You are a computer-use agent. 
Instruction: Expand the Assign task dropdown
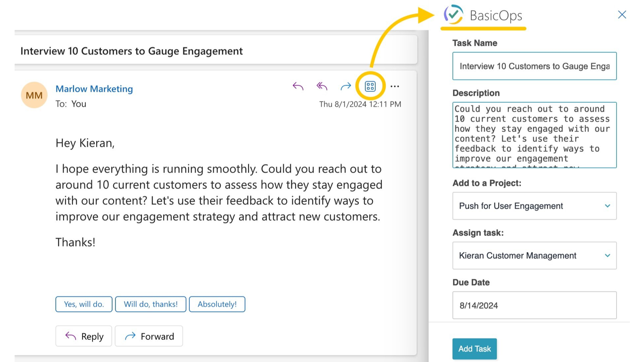[x=534, y=255]
